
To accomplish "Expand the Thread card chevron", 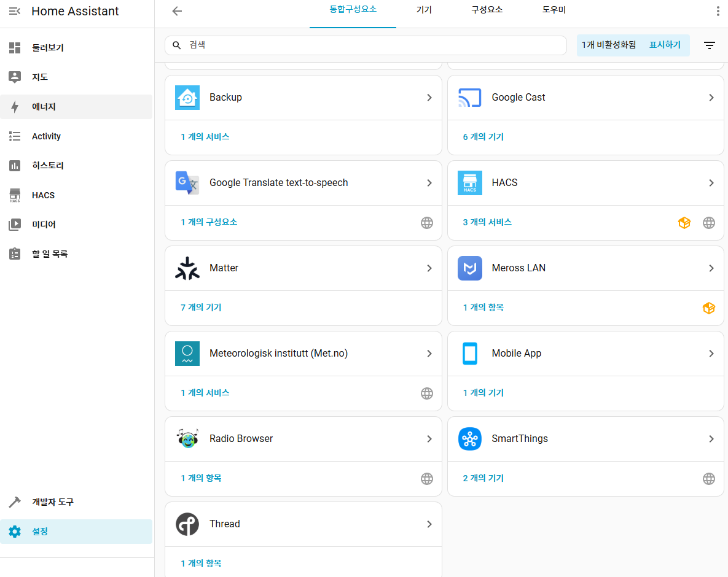I will (429, 524).
